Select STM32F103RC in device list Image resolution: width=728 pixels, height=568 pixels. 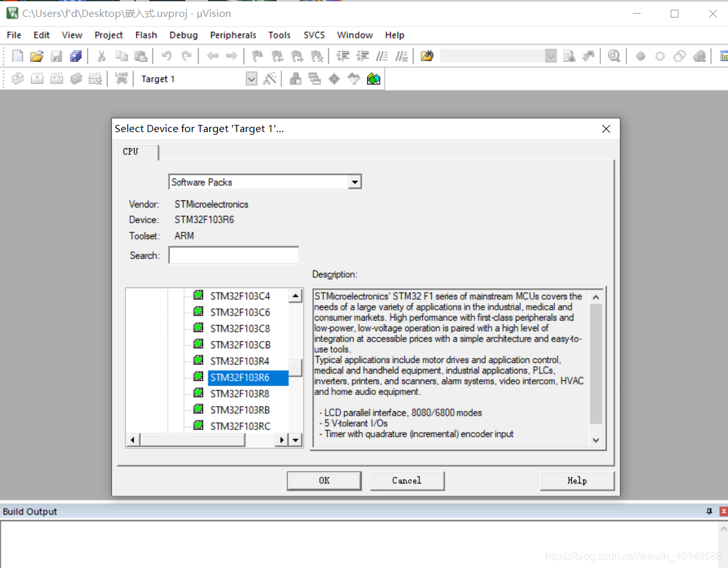tap(240, 426)
